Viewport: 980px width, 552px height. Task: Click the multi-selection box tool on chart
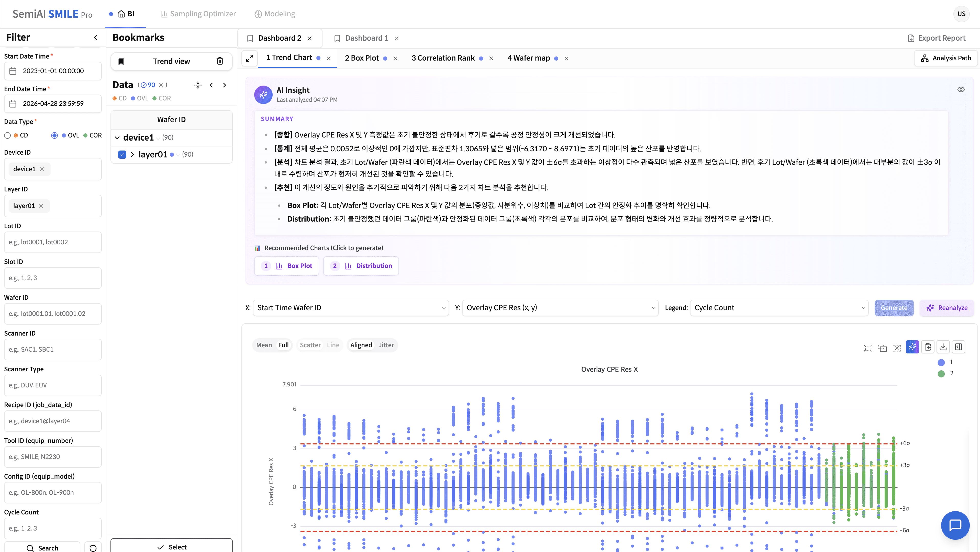(x=883, y=348)
